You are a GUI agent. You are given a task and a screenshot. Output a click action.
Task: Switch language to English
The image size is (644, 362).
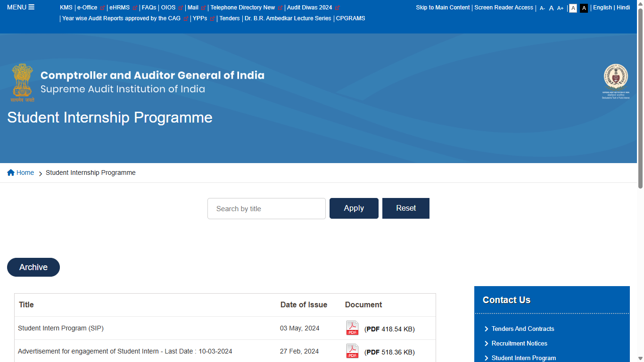pyautogui.click(x=603, y=8)
